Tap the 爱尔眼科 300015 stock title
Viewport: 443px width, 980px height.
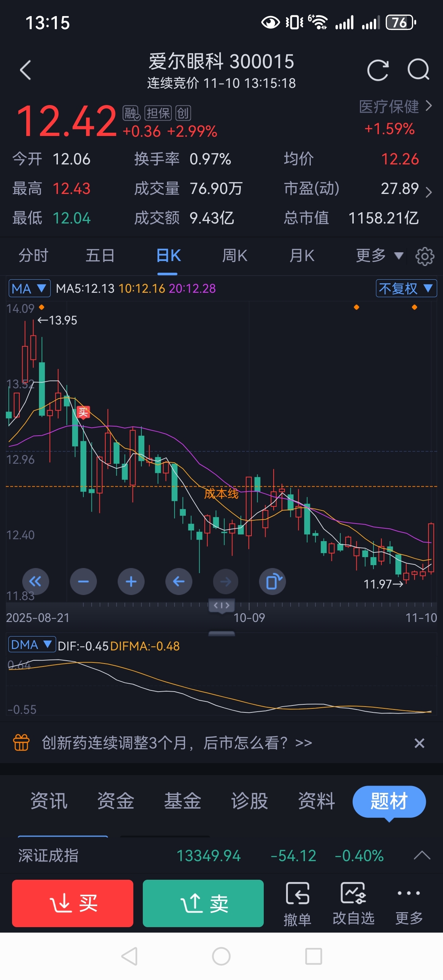[x=221, y=61]
